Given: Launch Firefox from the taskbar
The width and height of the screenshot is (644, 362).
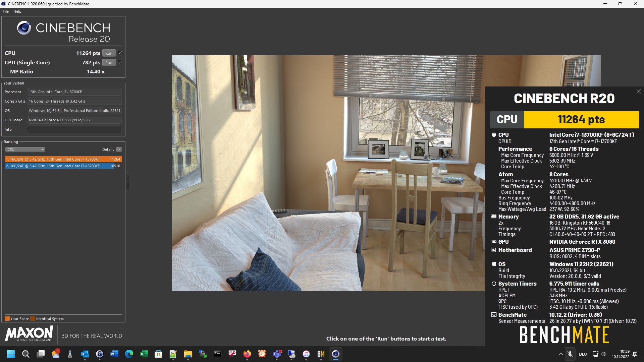Looking at the screenshot, I should click(247, 354).
